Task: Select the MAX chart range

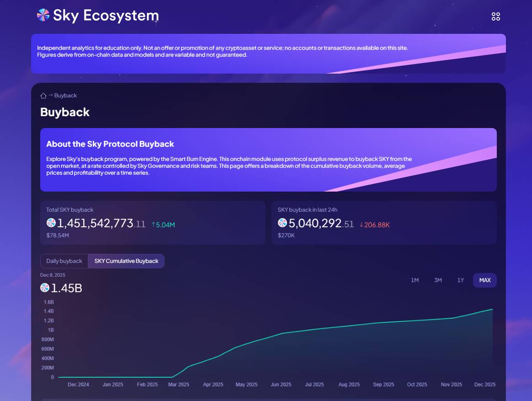Action: (x=484, y=280)
